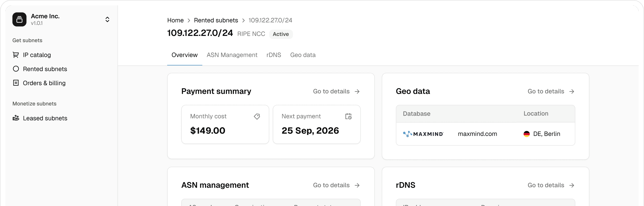644x206 pixels.
Task: Click the Orders & billing document icon
Action: 16,83
